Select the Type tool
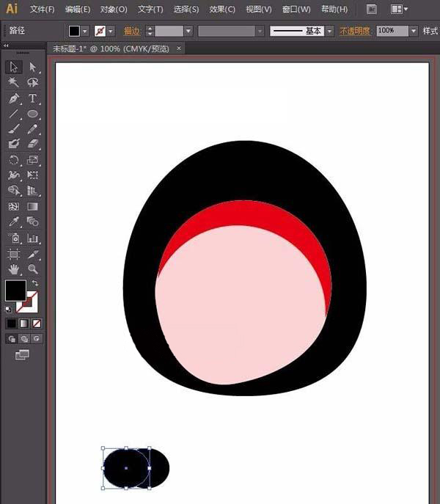Viewport: 440px width, 504px height. coord(33,98)
